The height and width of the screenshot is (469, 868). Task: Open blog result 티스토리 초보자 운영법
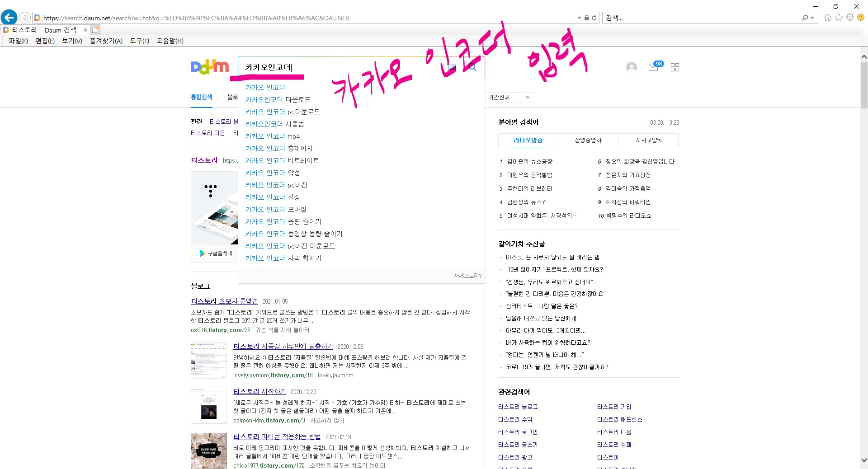tap(224, 301)
